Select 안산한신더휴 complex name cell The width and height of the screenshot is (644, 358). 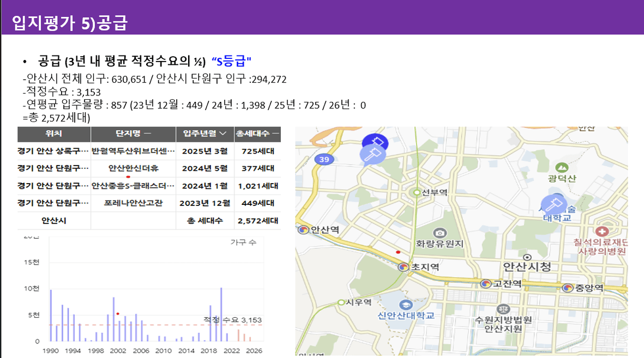click(x=133, y=168)
